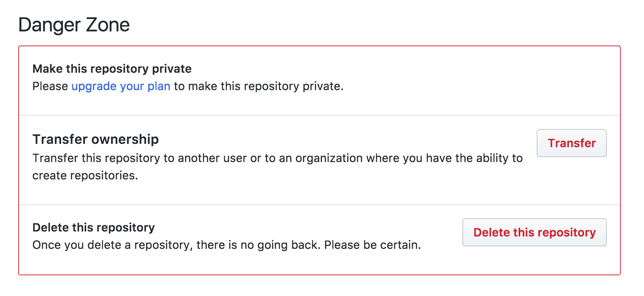Click the 'Please be certain.' sentence

point(372,245)
